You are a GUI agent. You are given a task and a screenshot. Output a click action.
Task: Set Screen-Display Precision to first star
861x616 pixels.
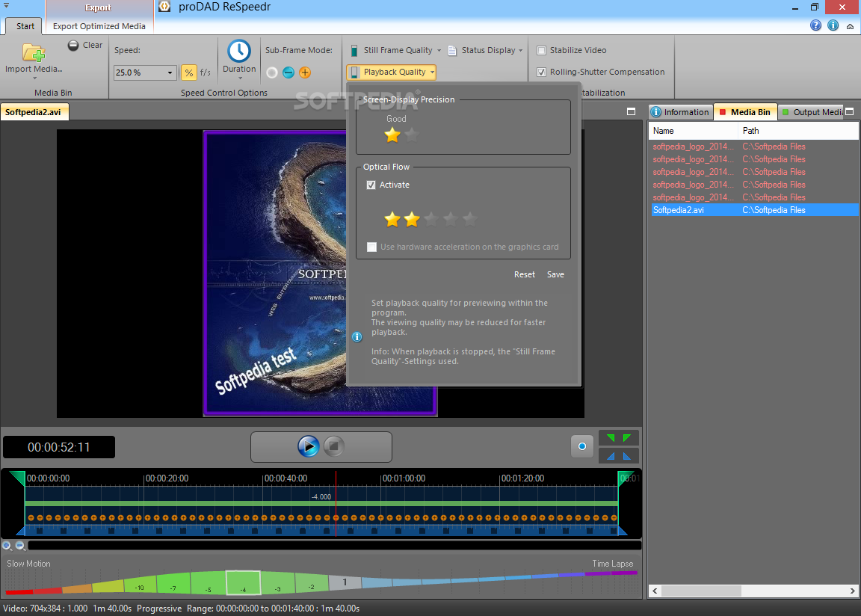(392, 135)
